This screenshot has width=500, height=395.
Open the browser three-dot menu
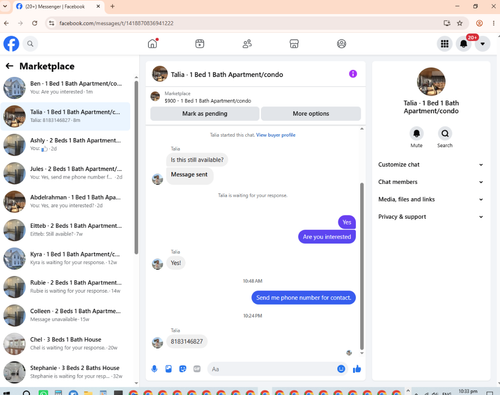click(493, 23)
